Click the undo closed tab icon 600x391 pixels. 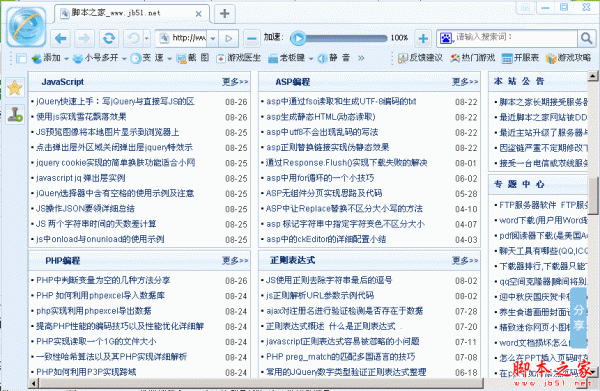tap(134, 38)
